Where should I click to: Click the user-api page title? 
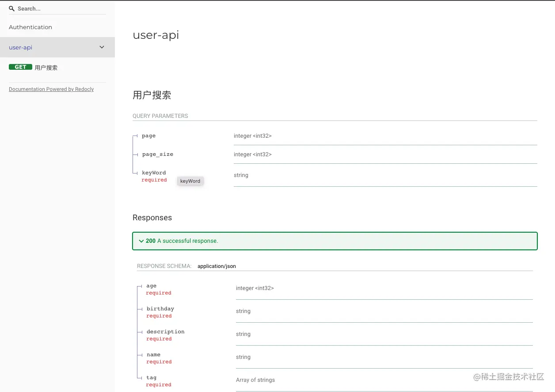[x=156, y=35]
